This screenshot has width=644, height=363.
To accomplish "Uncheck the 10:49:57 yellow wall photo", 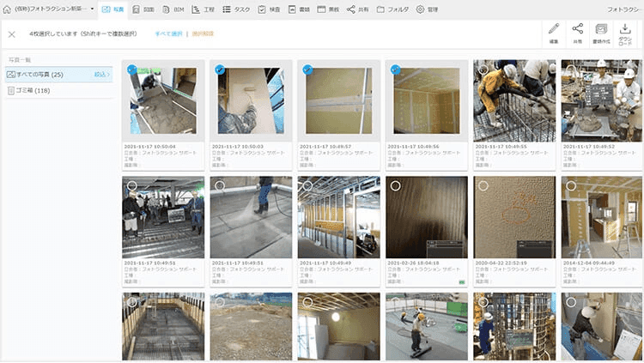I will (307, 70).
